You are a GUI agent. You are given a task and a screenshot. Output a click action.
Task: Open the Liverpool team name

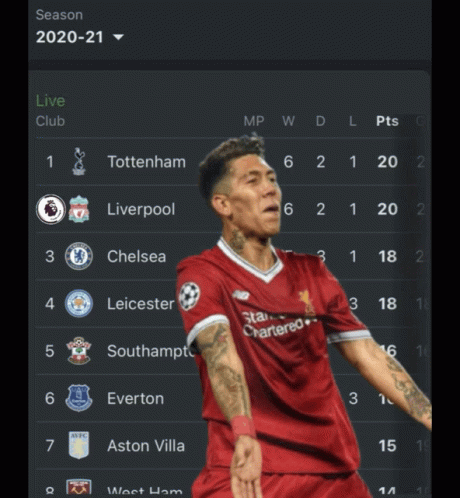coord(141,210)
